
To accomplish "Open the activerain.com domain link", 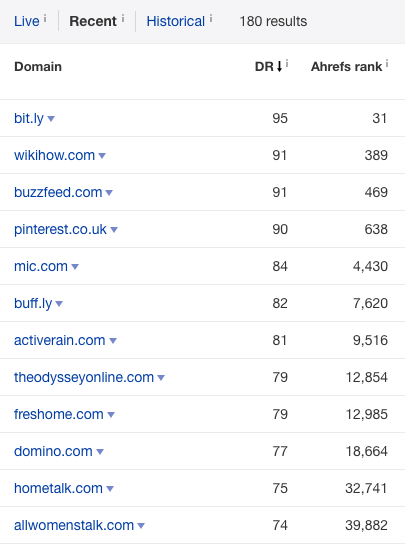I will pos(59,340).
